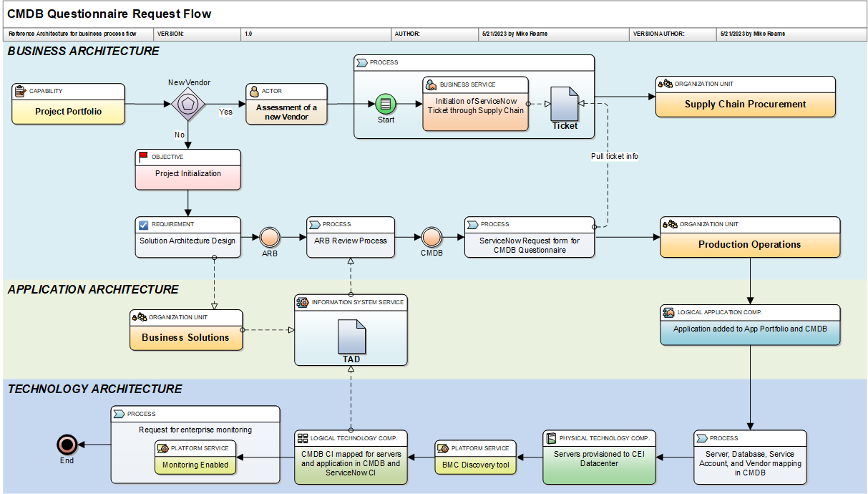
Task: Click the BMC Discovery tool label
Action: (x=475, y=464)
